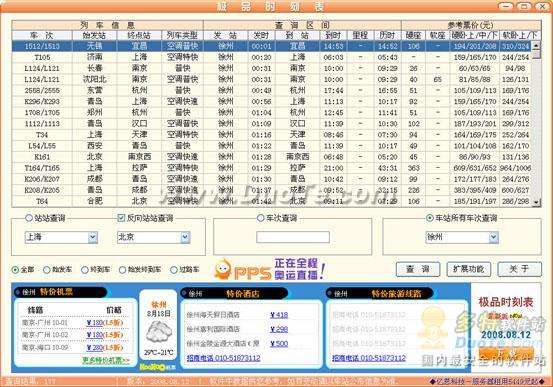Open the 上海 departure station dropdown
Viewport: 553px width, 387px height.
[92, 237]
